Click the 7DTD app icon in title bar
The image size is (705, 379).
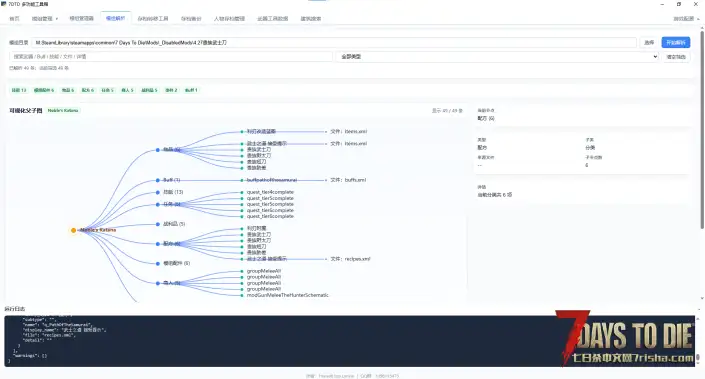pos(4,4)
